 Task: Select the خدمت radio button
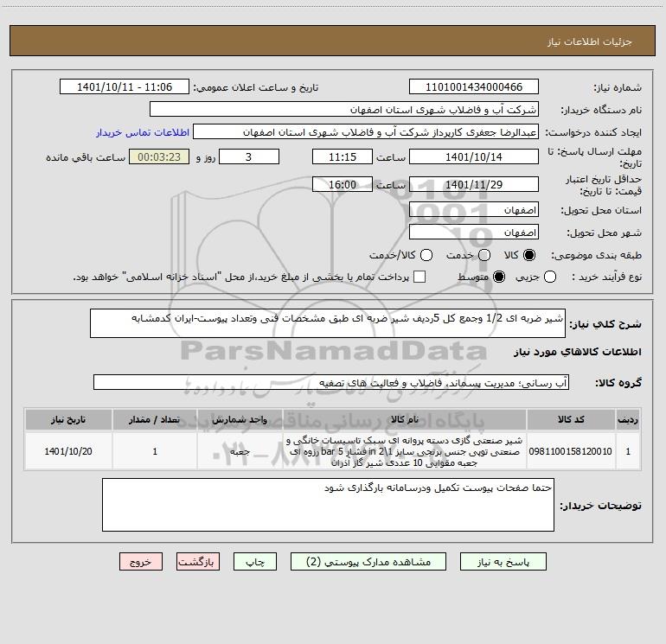484,255
